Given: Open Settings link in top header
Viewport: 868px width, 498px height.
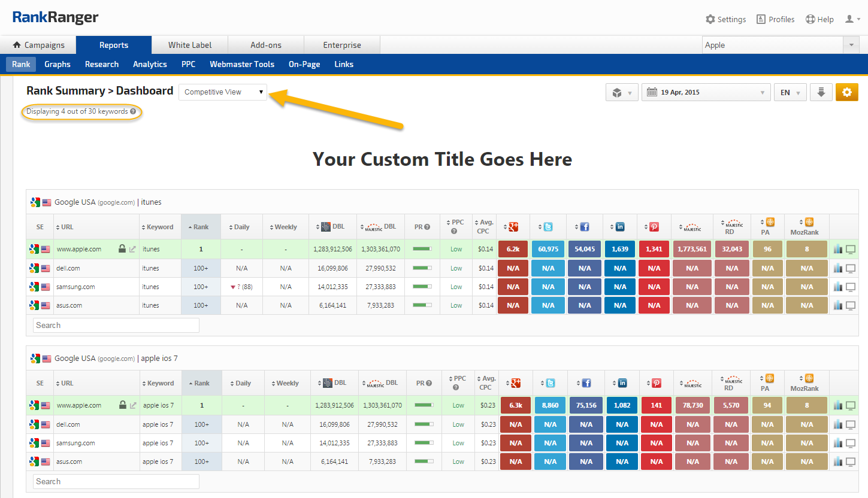Looking at the screenshot, I should [725, 19].
